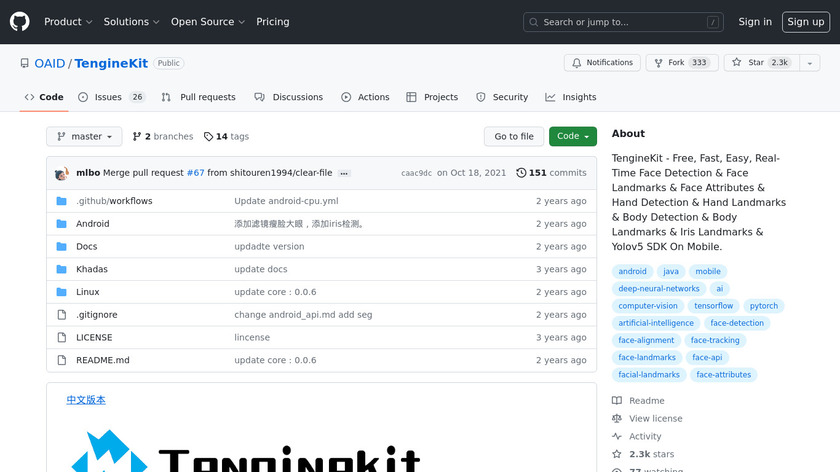This screenshot has height=472, width=840.
Task: Open commit hash caac9dc
Action: (416, 173)
